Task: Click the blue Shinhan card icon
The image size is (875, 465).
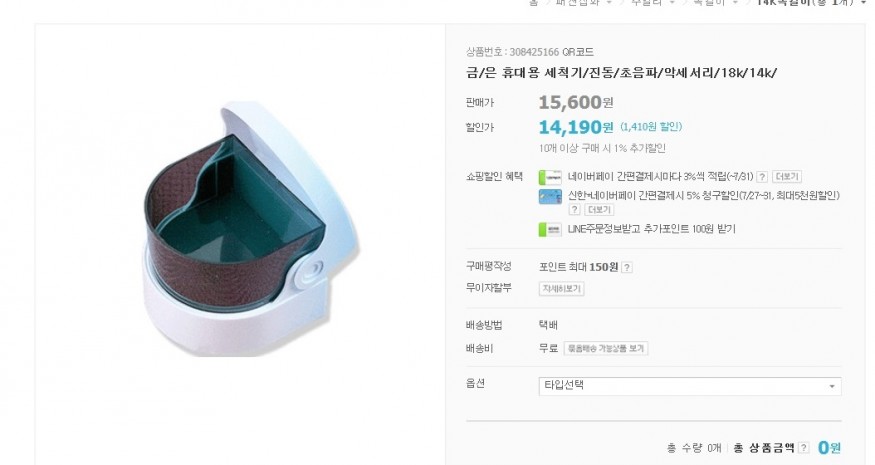Action: 550,196
